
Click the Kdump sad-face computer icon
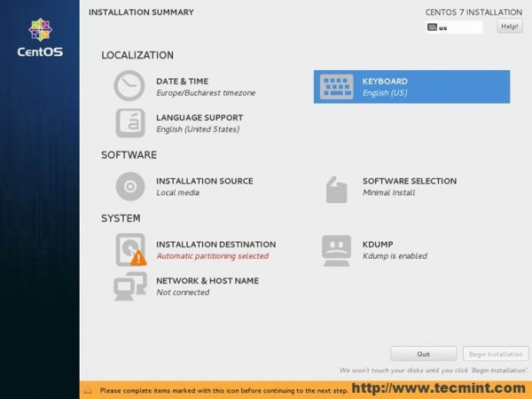pos(336,251)
